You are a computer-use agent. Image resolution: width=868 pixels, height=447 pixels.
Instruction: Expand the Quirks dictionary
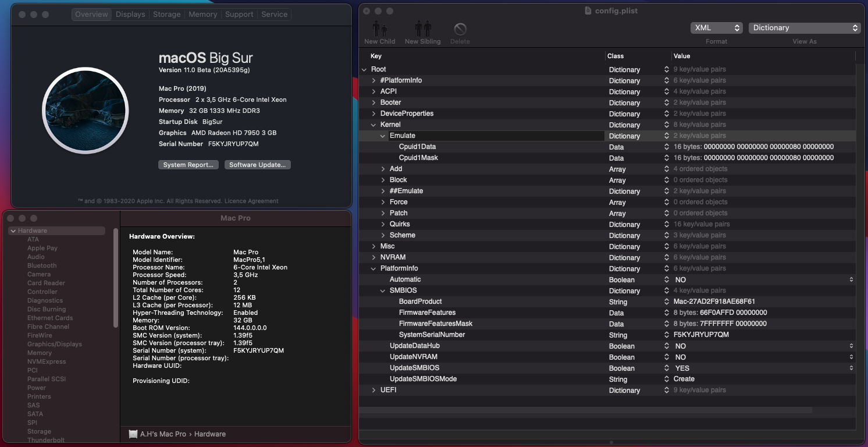(383, 224)
